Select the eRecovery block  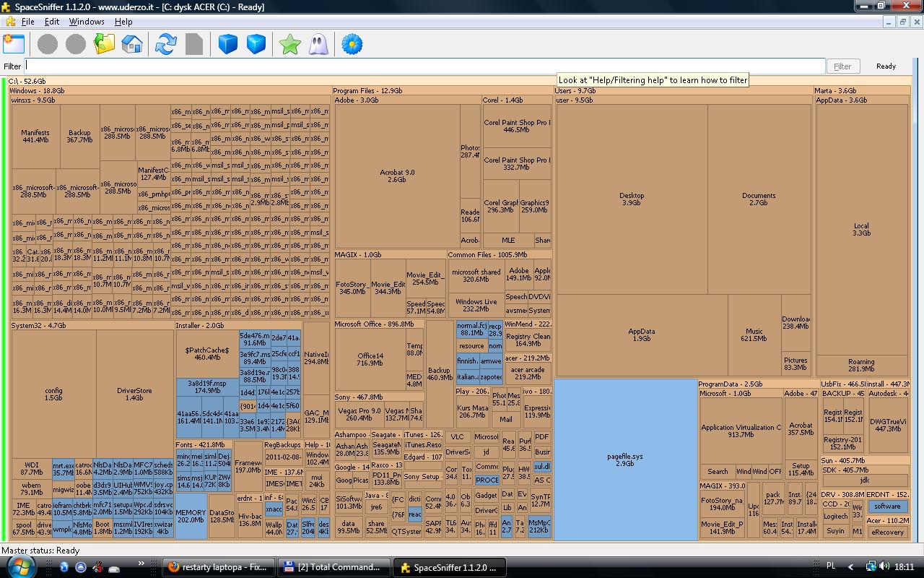(887, 532)
